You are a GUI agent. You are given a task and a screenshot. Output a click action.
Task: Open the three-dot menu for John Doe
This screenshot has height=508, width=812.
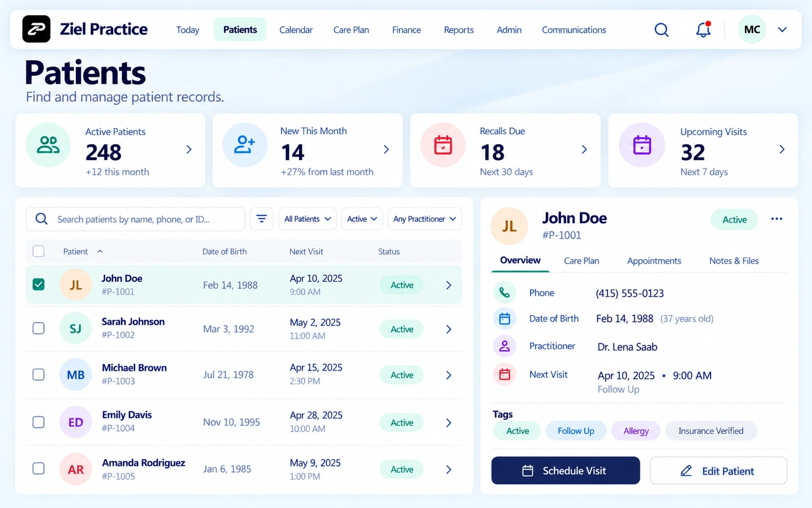click(777, 219)
